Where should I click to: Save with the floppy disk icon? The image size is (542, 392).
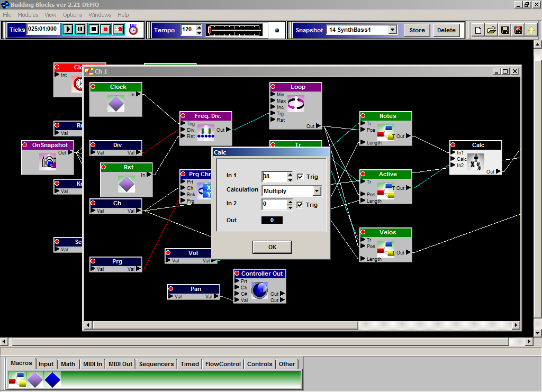(504, 30)
